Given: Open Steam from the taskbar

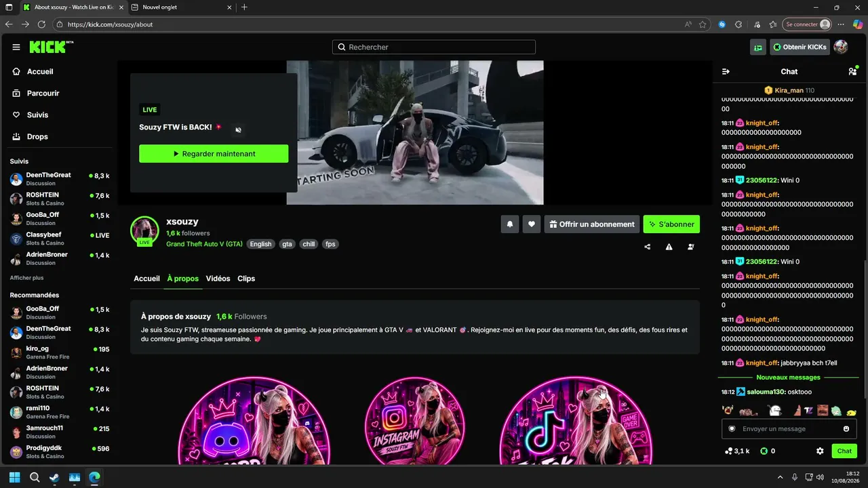Looking at the screenshot, I should coord(54,477).
